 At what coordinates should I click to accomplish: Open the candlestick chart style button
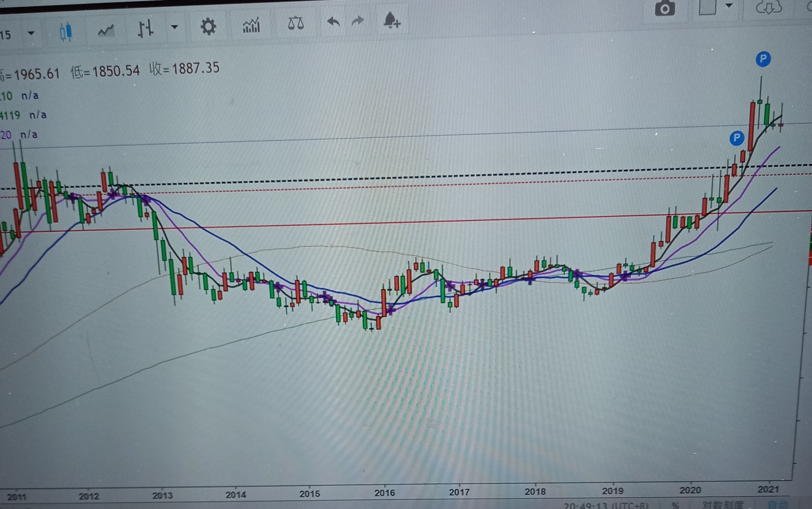pyautogui.click(x=66, y=32)
